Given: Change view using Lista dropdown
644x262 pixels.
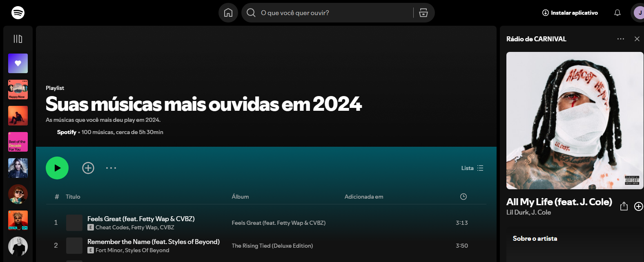Looking at the screenshot, I should (472, 168).
